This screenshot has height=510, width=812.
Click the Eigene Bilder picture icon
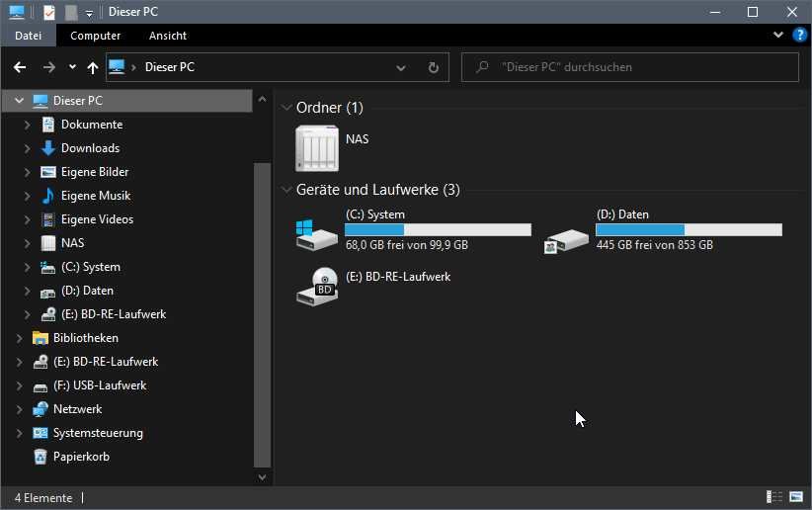coord(48,172)
